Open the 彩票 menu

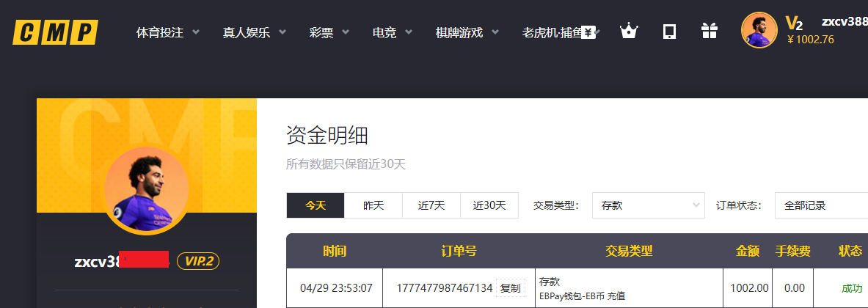321,32
